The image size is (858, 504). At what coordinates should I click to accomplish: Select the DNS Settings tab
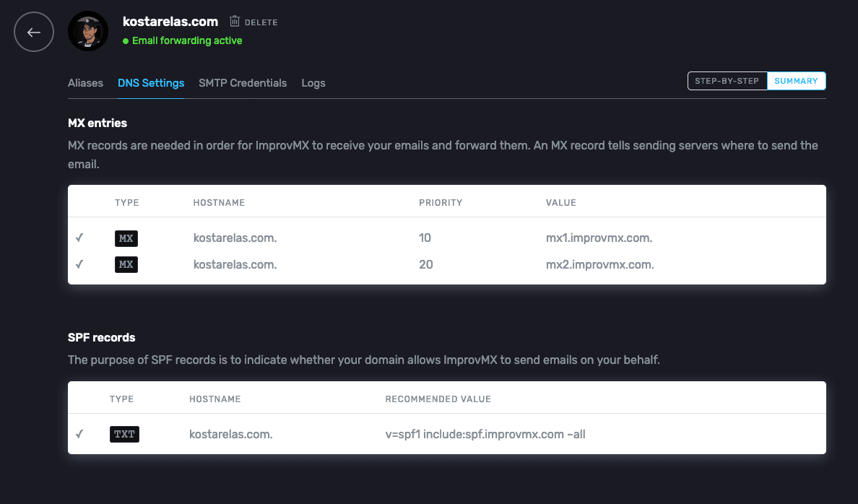tap(151, 83)
